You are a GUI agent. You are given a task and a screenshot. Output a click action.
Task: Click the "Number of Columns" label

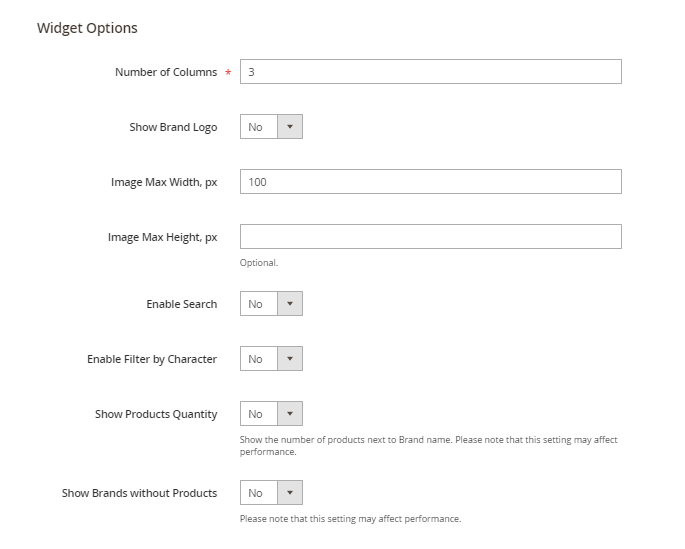tap(165, 72)
